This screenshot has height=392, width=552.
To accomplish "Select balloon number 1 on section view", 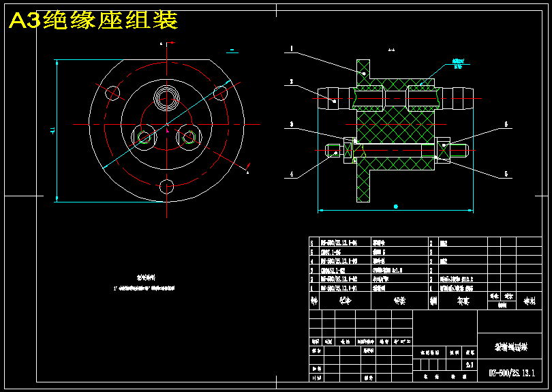I will 292,48.
